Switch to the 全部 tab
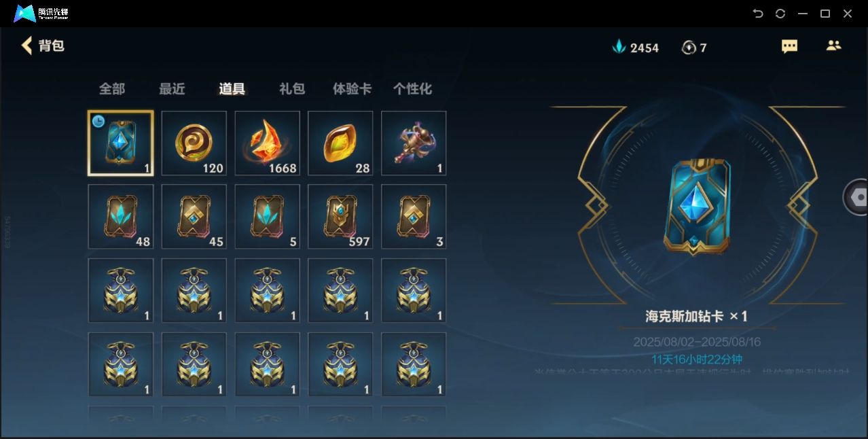The image size is (868, 439). [112, 89]
